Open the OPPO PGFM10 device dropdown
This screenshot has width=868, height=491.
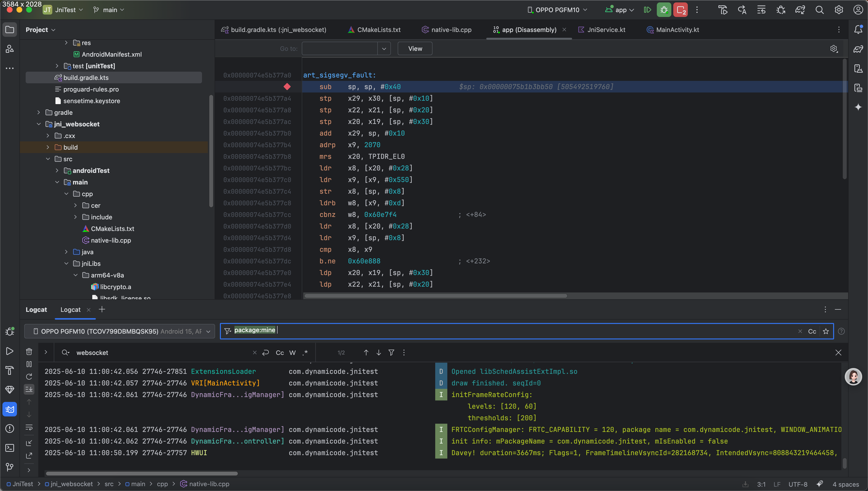(x=557, y=10)
